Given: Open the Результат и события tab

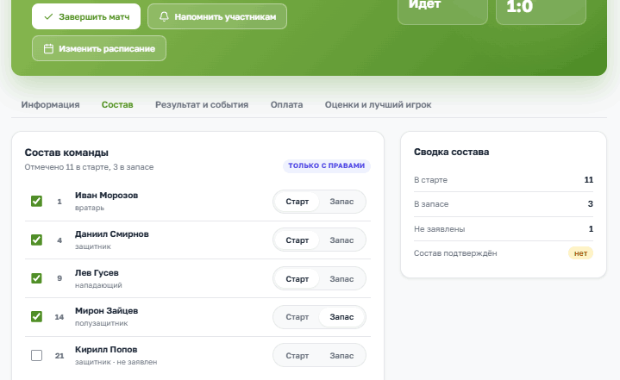Looking at the screenshot, I should [202, 105].
